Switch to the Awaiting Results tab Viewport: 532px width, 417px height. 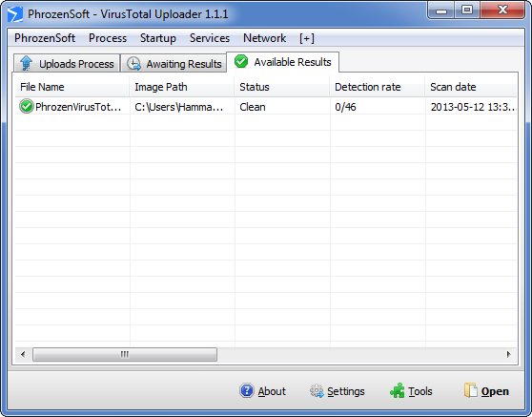pos(174,63)
